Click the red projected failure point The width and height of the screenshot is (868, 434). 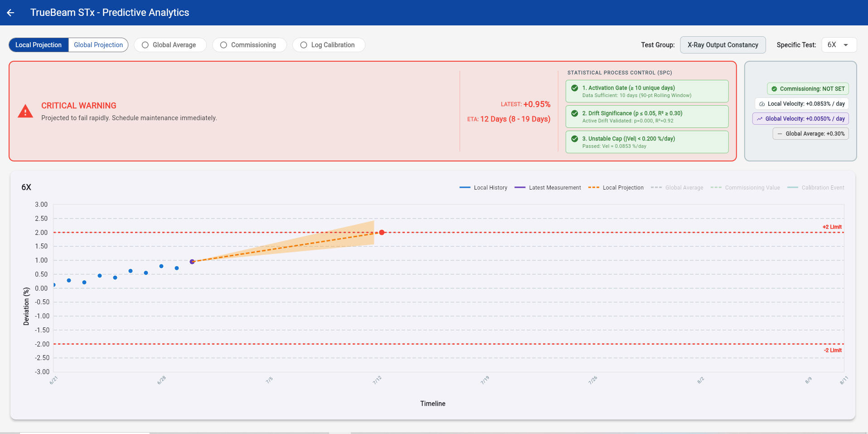tap(382, 233)
